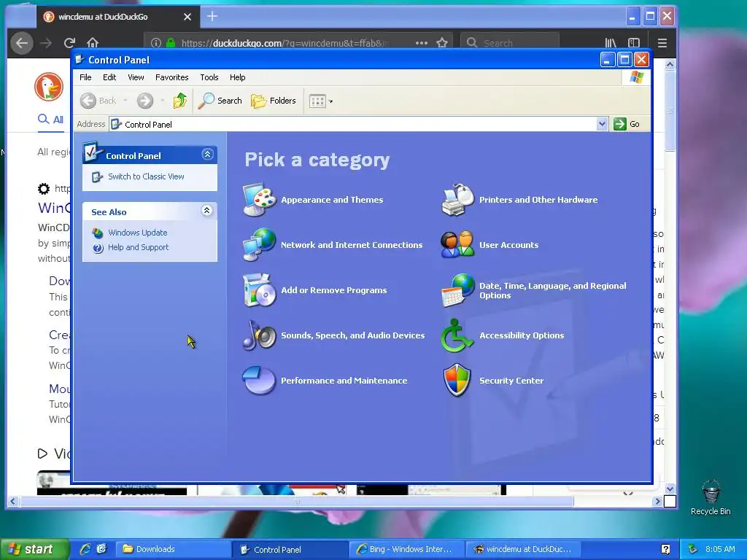
Task: Switch to Bing - Windows Internet taskbar button
Action: click(x=408, y=549)
